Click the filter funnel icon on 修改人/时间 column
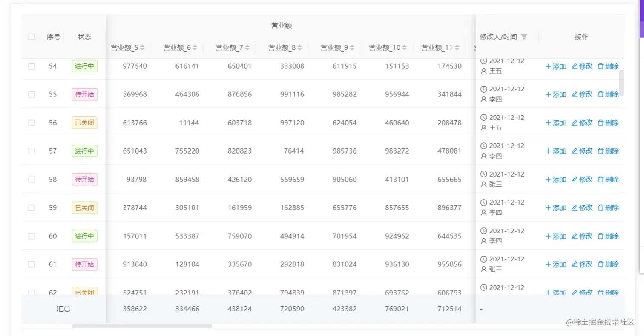 (524, 36)
